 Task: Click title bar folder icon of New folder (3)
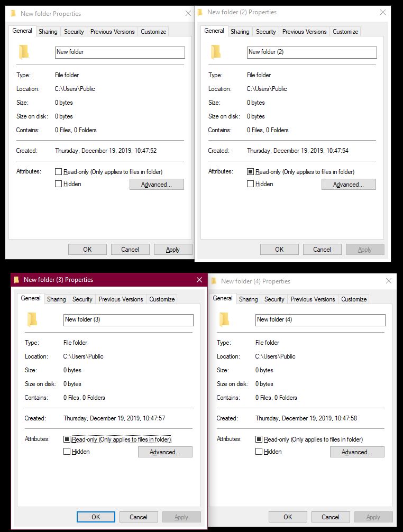click(16, 280)
